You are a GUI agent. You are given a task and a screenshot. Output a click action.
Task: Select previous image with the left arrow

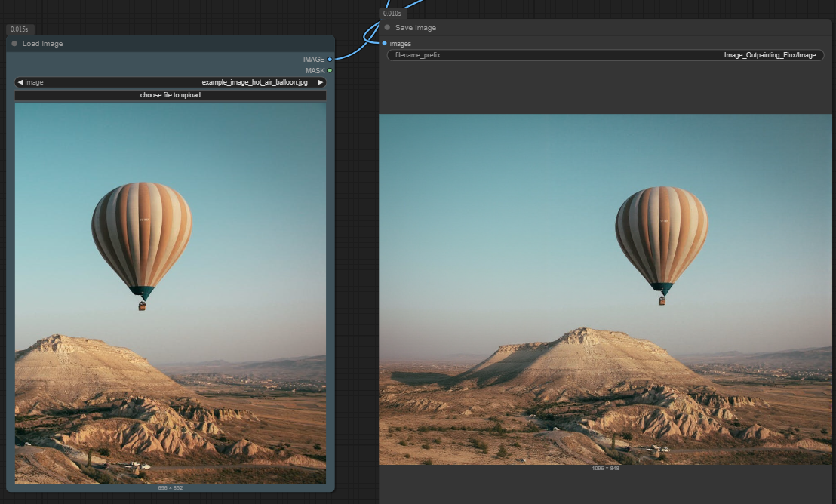(20, 82)
